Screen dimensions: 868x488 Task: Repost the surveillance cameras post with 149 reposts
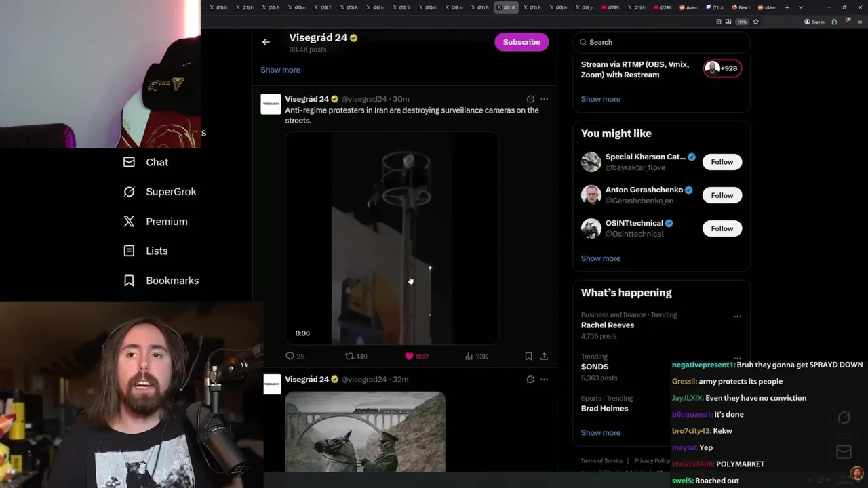tap(356, 356)
